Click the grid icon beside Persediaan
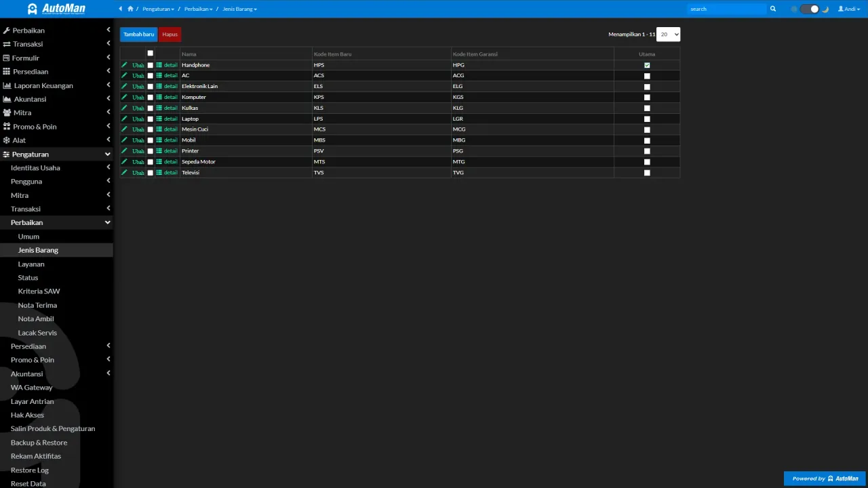The image size is (868, 488). tap(7, 71)
